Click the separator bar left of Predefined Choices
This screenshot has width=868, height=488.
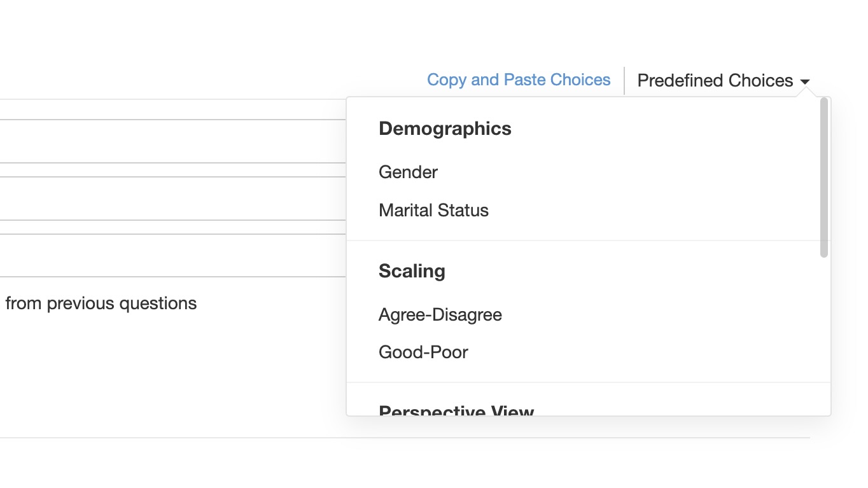(x=624, y=81)
